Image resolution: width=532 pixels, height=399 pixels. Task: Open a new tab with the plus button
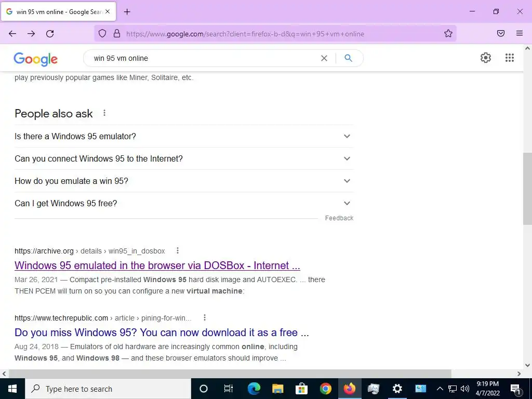point(127,12)
